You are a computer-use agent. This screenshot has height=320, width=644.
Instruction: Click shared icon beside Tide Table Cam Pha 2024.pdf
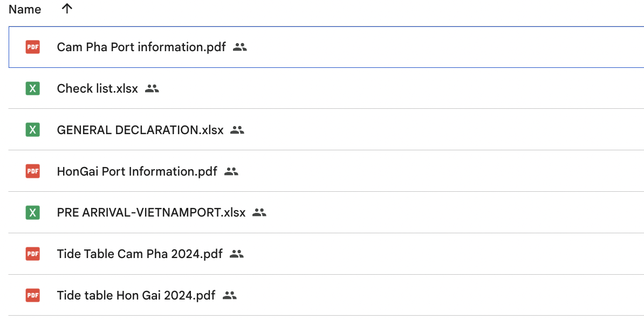(x=237, y=254)
